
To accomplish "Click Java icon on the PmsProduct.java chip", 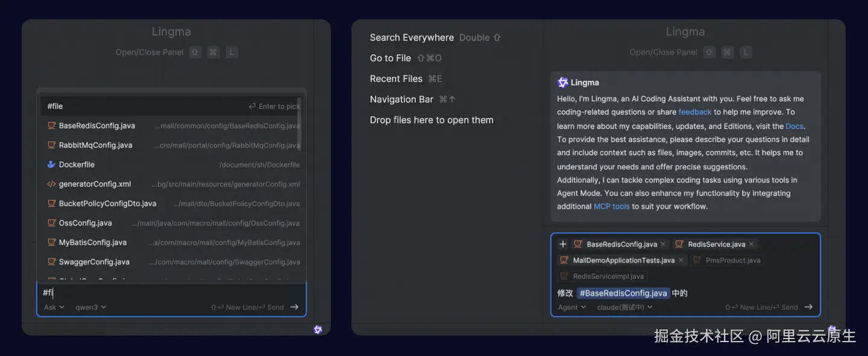I will point(697,260).
